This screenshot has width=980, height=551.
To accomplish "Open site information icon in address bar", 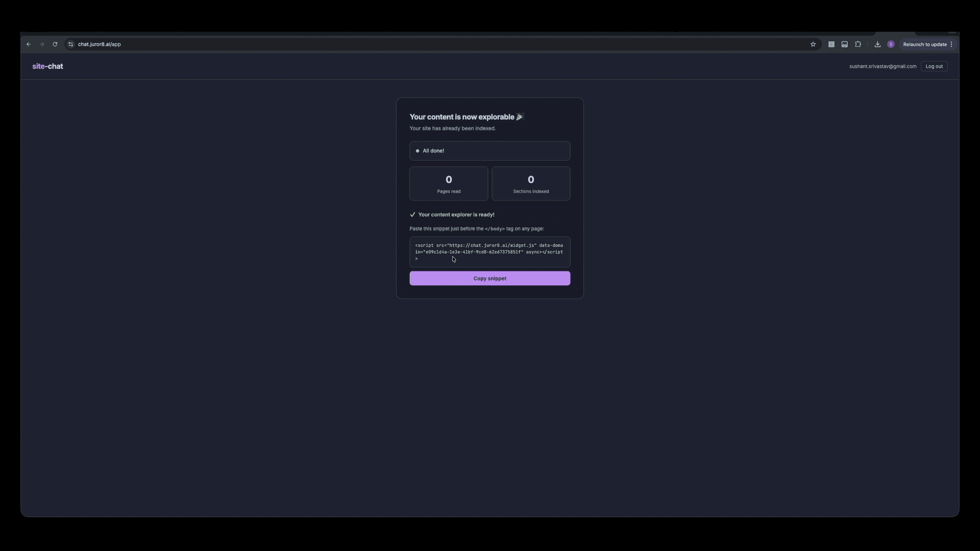I will (x=70, y=44).
